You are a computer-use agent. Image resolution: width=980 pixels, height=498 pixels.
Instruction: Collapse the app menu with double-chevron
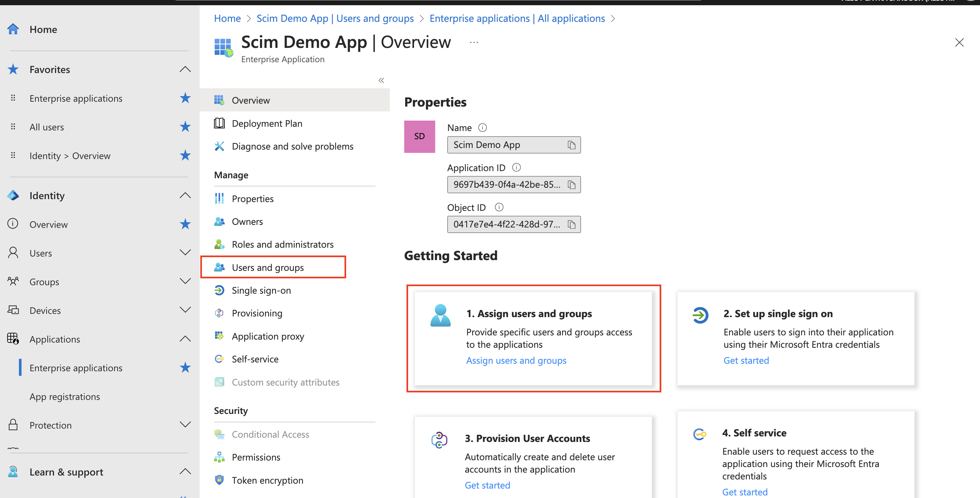click(381, 80)
